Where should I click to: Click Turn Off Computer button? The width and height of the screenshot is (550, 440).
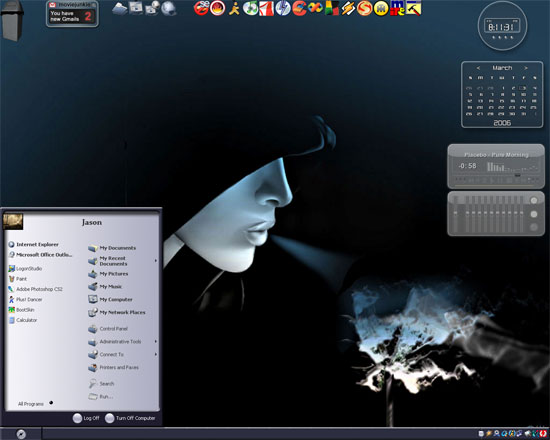pos(130,418)
